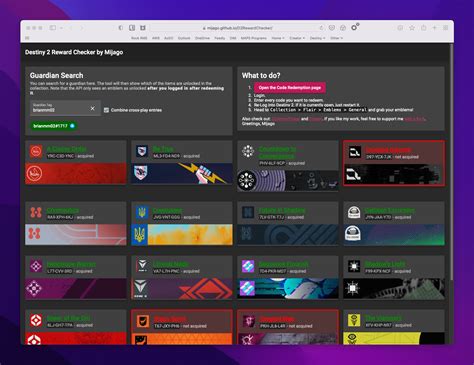474x365 pixels.
Task: Select the briannm02#1717 guardian chip
Action: pos(53,126)
